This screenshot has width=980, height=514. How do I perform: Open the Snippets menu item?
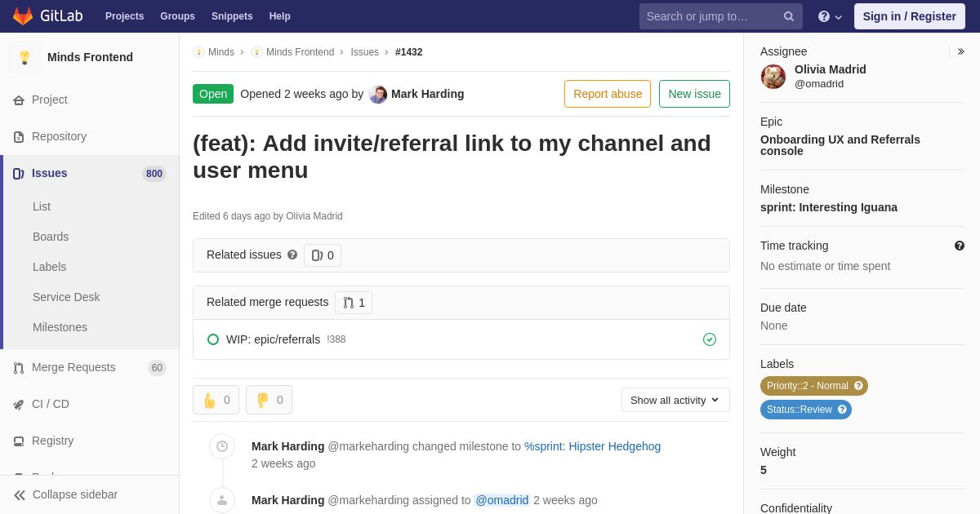point(232,16)
